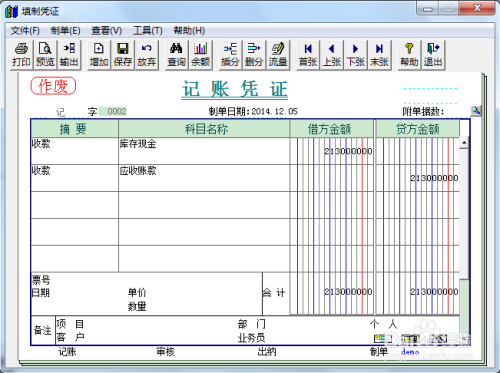Go to last voucher 末张
500x373 pixels.
[x=379, y=55]
